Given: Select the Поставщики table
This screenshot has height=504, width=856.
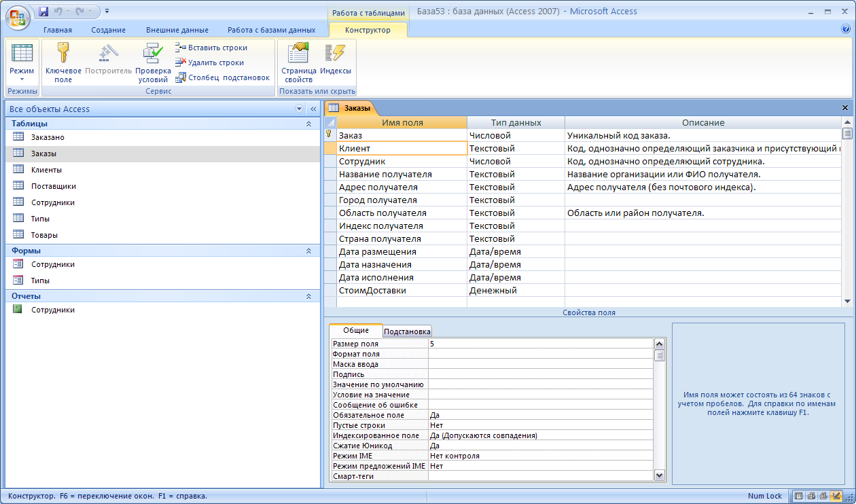Looking at the screenshot, I should [x=162, y=186].
